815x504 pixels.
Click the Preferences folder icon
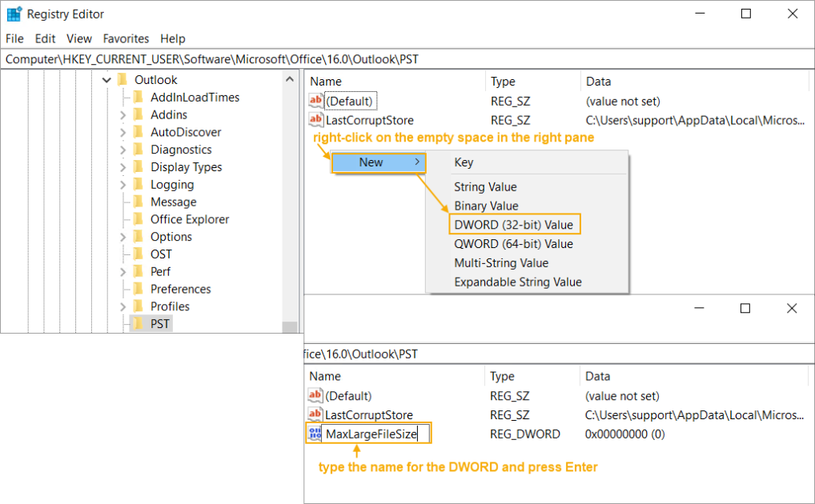click(x=139, y=288)
